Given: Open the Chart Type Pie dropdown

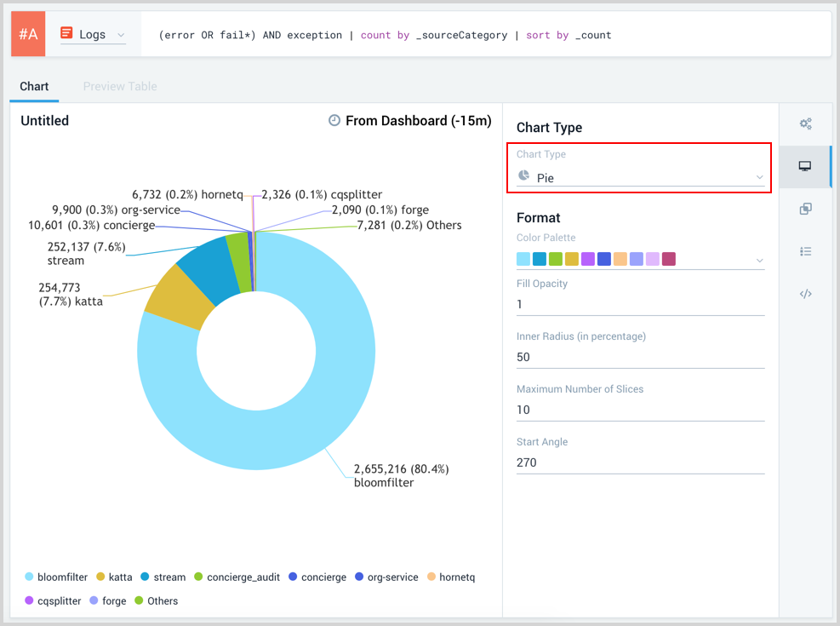Looking at the screenshot, I should [x=641, y=177].
